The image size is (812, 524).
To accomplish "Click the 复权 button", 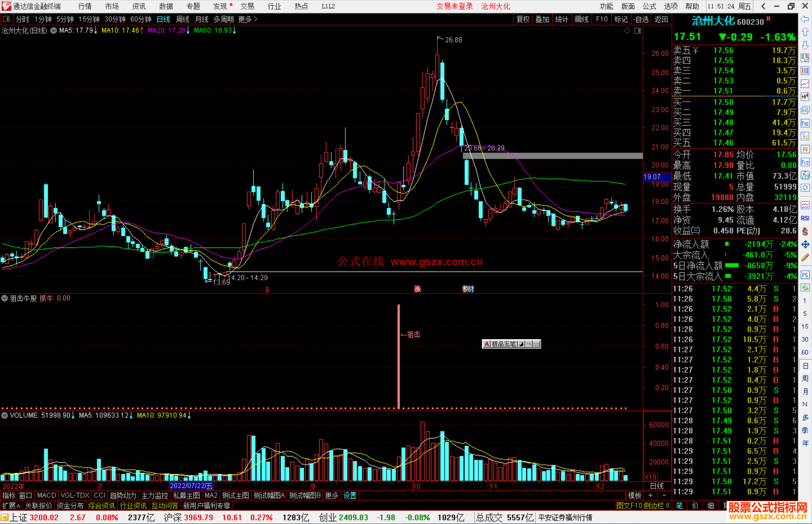I will pos(523,19).
